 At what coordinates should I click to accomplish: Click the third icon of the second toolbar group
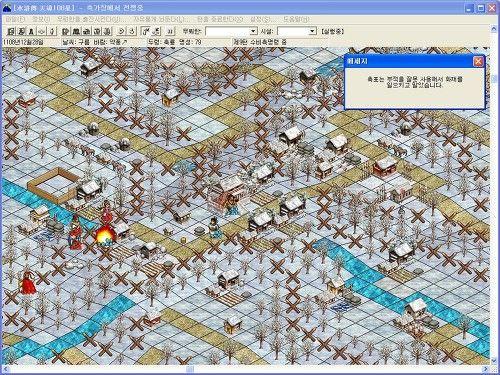[x=86, y=31]
